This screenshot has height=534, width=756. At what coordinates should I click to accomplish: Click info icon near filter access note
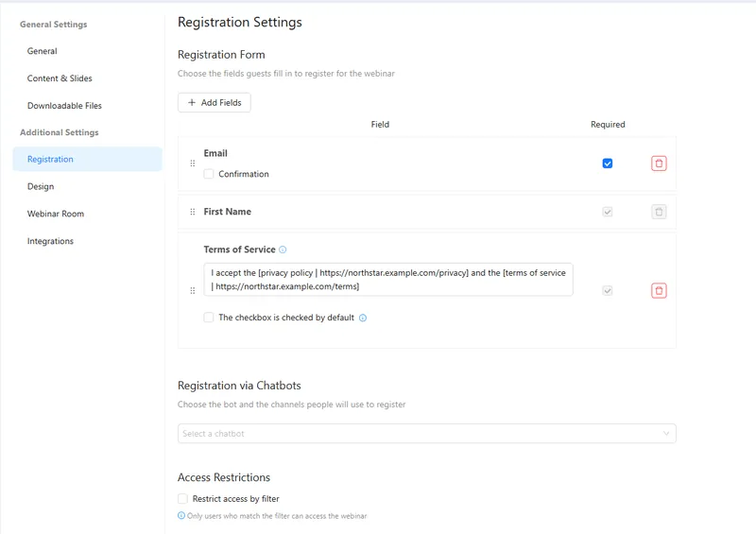tap(181, 515)
